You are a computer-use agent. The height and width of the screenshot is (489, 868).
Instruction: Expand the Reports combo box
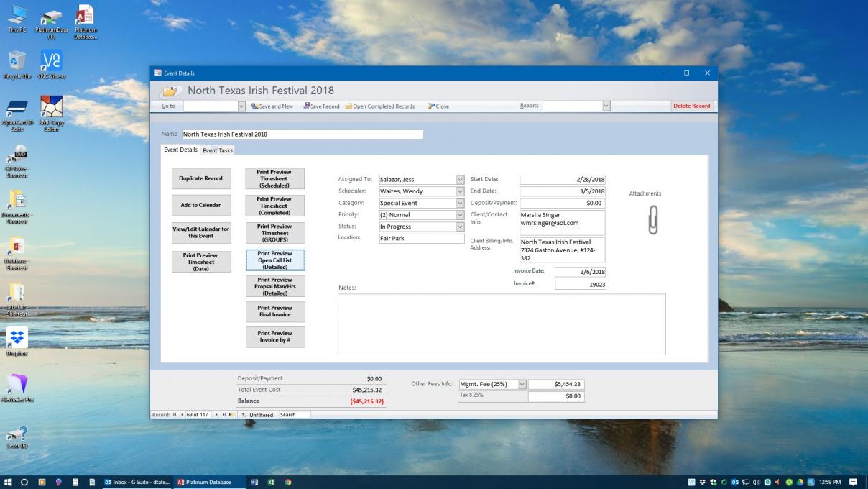606,106
